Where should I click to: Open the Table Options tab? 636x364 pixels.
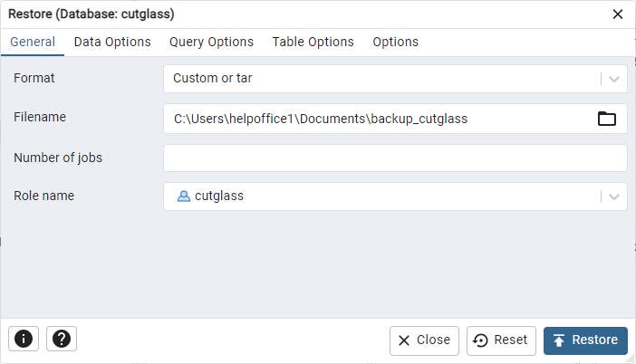[x=313, y=42]
